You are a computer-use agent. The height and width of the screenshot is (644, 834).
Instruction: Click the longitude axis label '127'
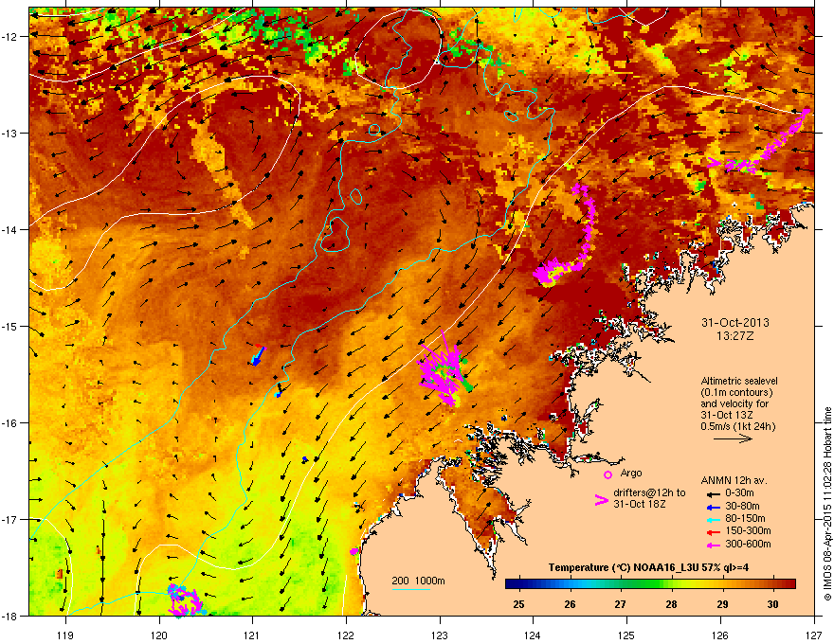(x=814, y=635)
